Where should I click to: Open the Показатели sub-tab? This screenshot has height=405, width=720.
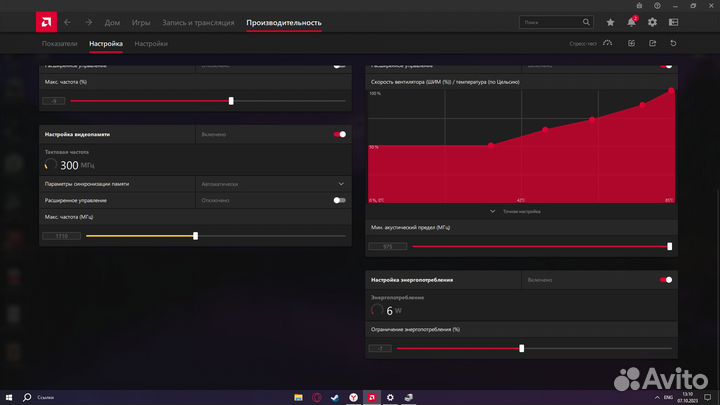60,44
